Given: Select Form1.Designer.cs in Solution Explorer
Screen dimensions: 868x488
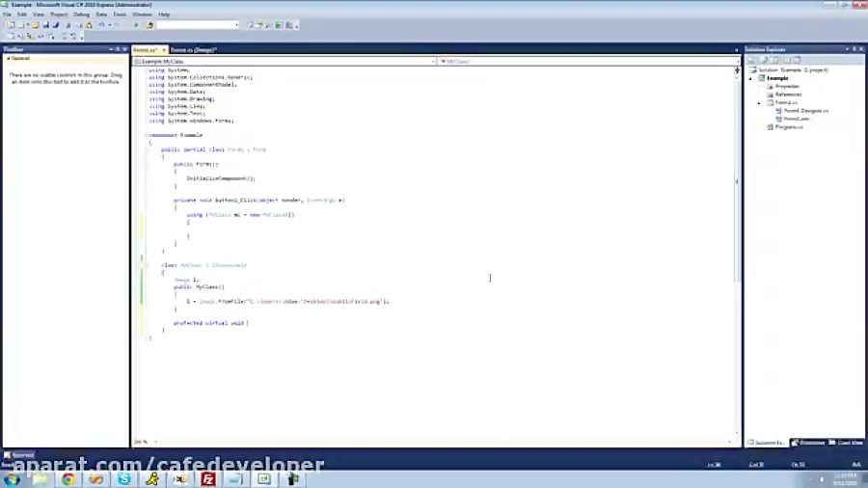Looking at the screenshot, I should tap(806, 111).
